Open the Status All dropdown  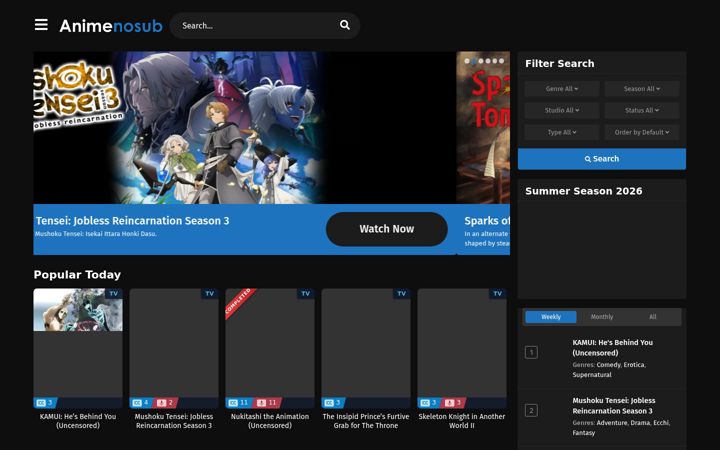641,110
